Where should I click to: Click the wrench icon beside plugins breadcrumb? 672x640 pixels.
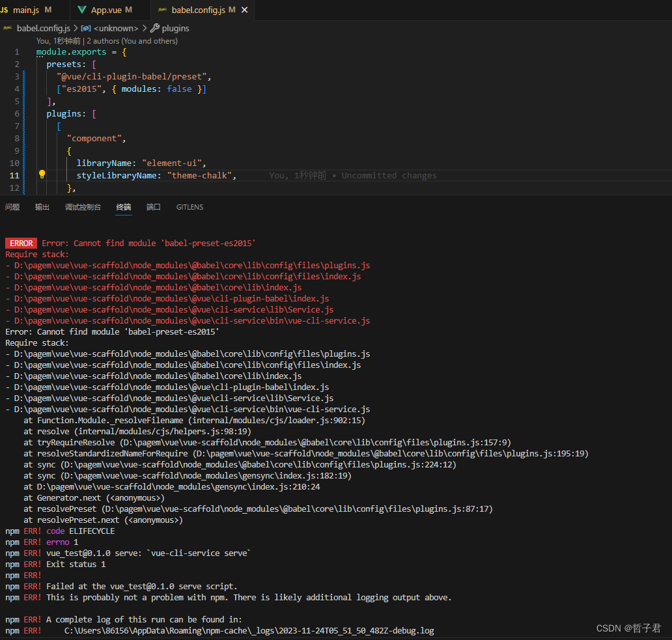(x=155, y=28)
